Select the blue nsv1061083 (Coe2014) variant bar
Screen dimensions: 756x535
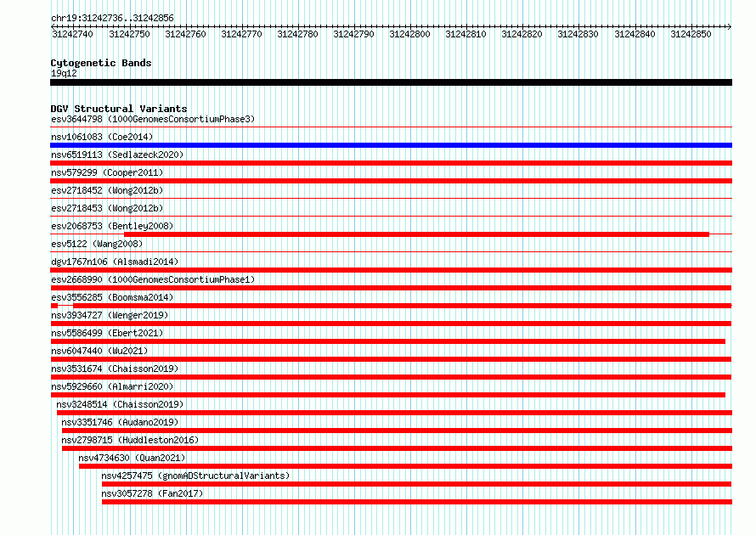click(x=391, y=145)
